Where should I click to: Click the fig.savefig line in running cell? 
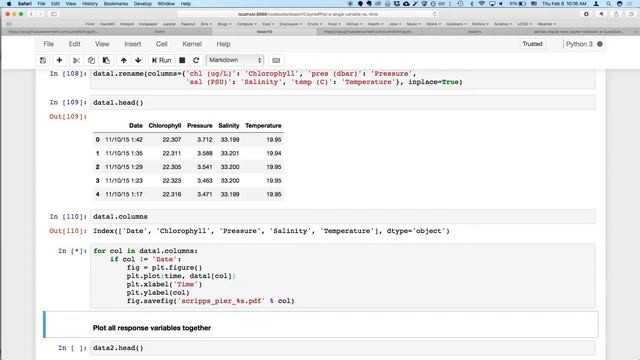tap(211, 301)
